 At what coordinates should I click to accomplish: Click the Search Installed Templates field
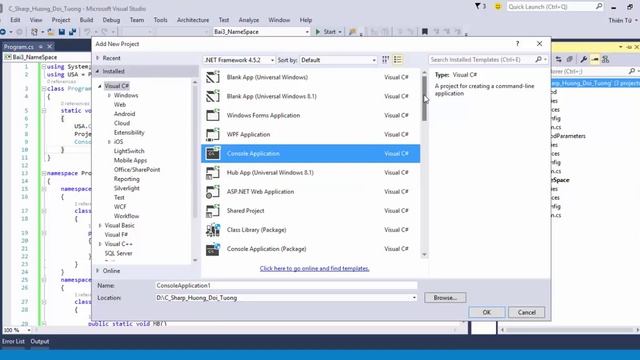pos(482,60)
